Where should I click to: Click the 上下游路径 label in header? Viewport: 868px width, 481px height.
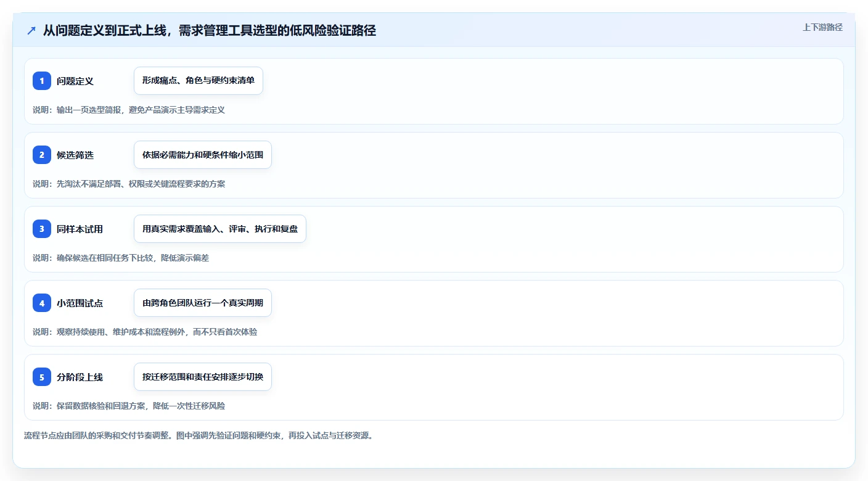click(x=822, y=27)
